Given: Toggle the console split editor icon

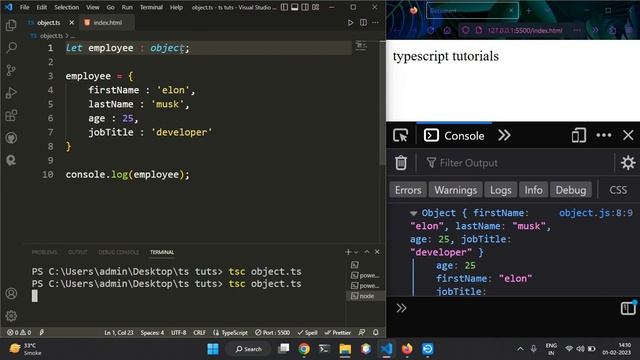Looking at the screenshot, I should click(x=628, y=308).
